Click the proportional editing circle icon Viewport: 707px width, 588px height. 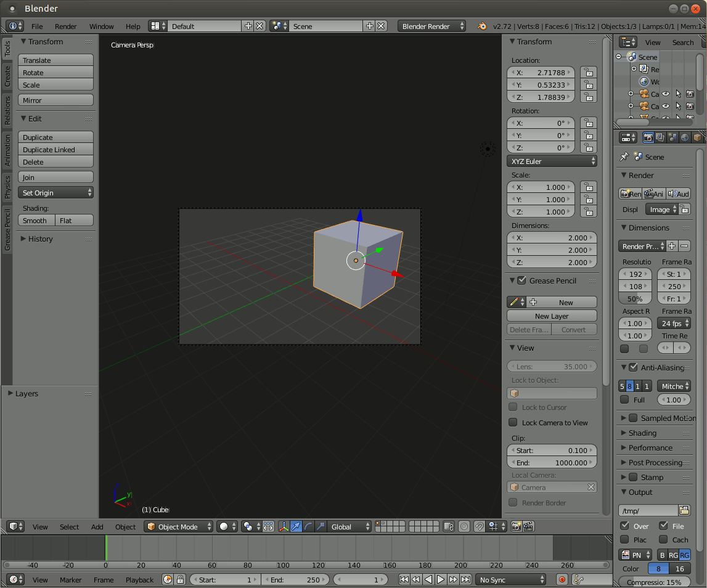(464, 526)
